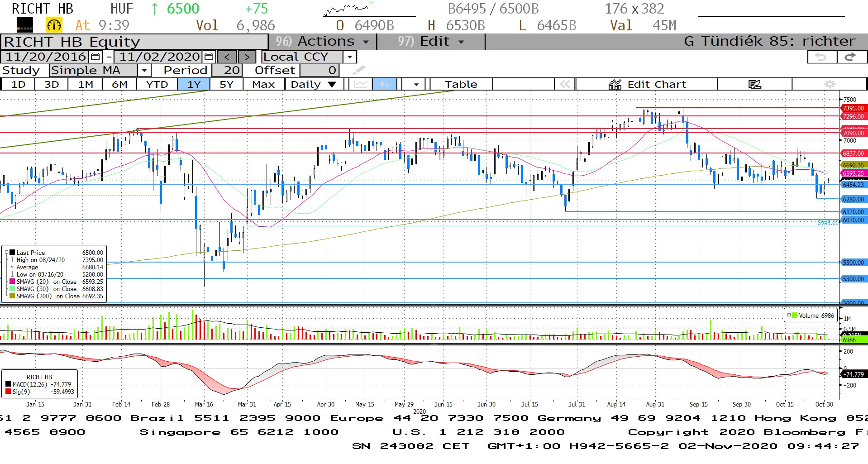868x464 pixels.
Task: Select the 6M time range tab
Action: (x=119, y=84)
